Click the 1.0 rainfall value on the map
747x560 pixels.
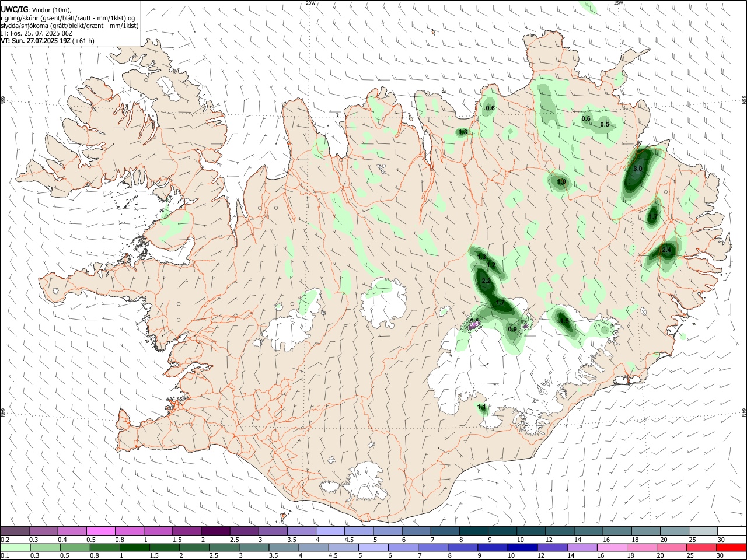(561, 182)
